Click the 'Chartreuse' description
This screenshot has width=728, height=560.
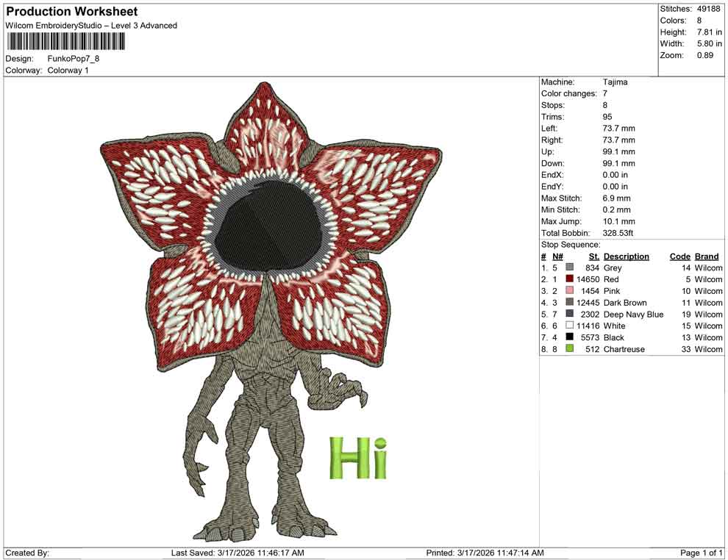tap(624, 349)
